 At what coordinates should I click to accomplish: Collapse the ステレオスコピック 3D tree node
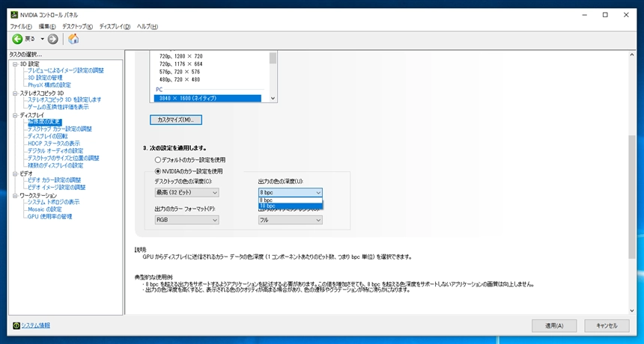[x=15, y=93]
